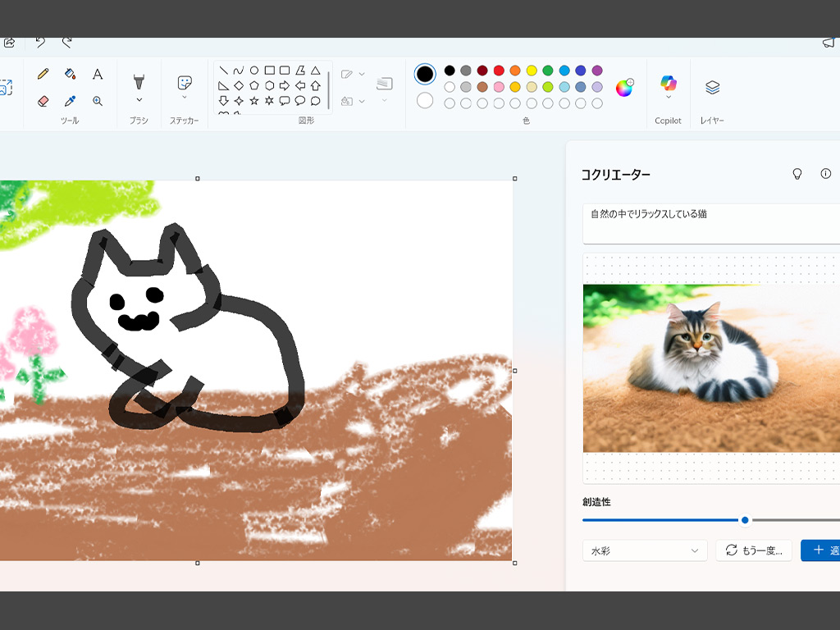
Task: Select the Fill bucket tool
Action: [x=71, y=74]
